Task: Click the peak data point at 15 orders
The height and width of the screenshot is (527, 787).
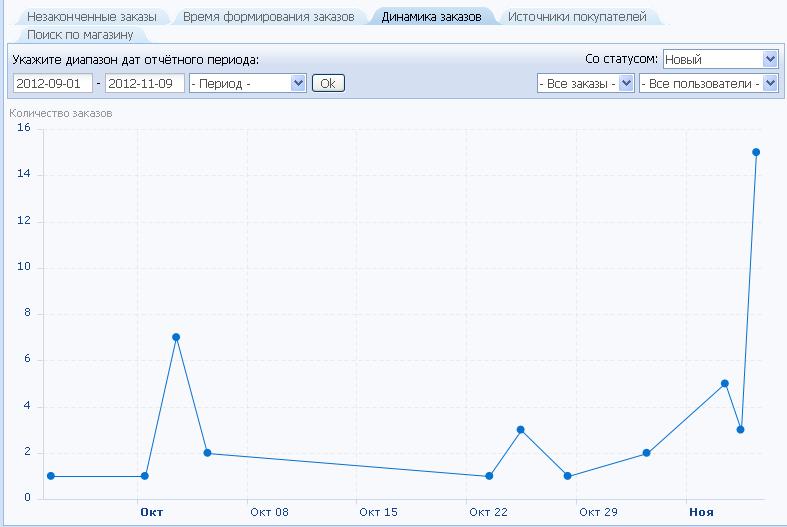Action: click(756, 152)
